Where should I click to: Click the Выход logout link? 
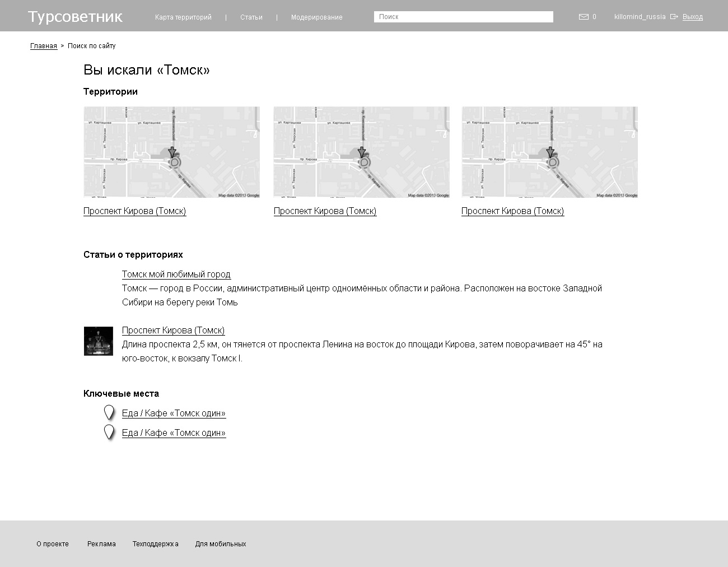click(x=692, y=17)
